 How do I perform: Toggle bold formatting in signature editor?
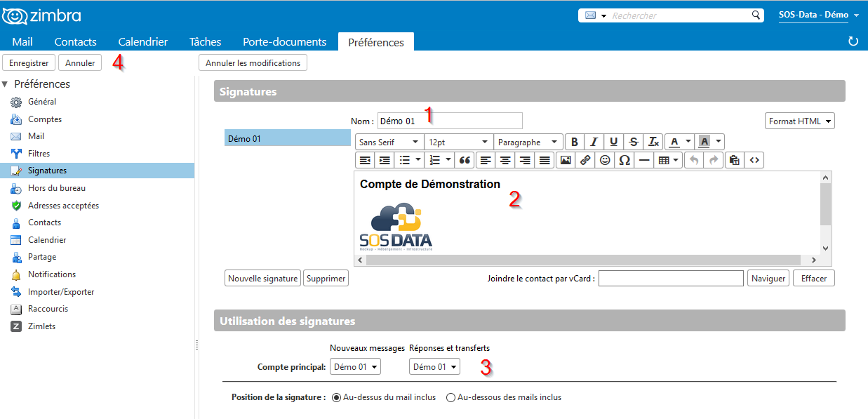click(575, 142)
